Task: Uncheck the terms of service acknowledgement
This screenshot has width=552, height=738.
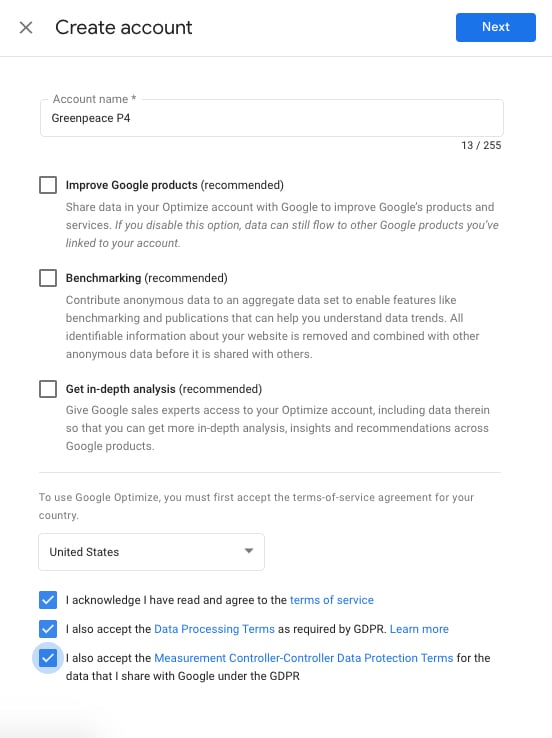Action: (48, 600)
